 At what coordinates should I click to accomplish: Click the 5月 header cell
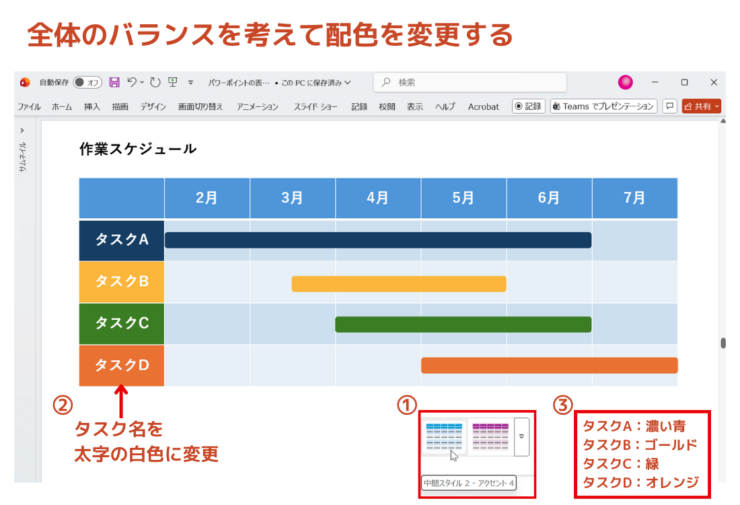(x=463, y=198)
